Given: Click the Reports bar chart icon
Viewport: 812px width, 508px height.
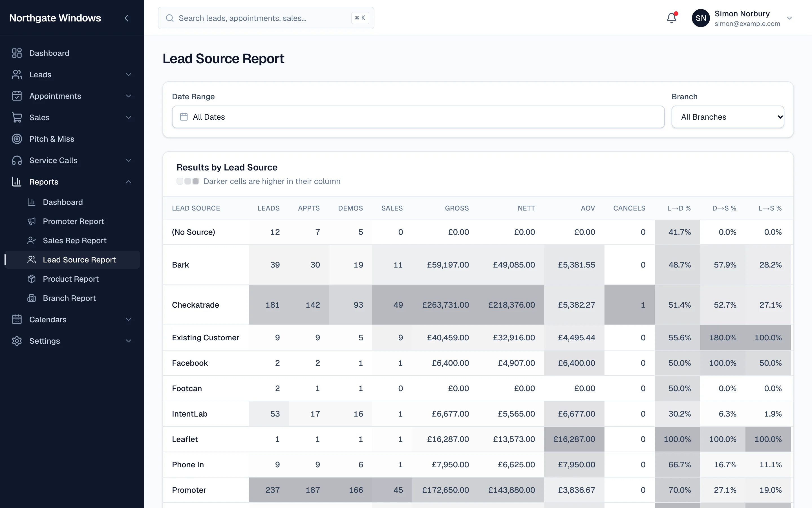Looking at the screenshot, I should click(17, 182).
